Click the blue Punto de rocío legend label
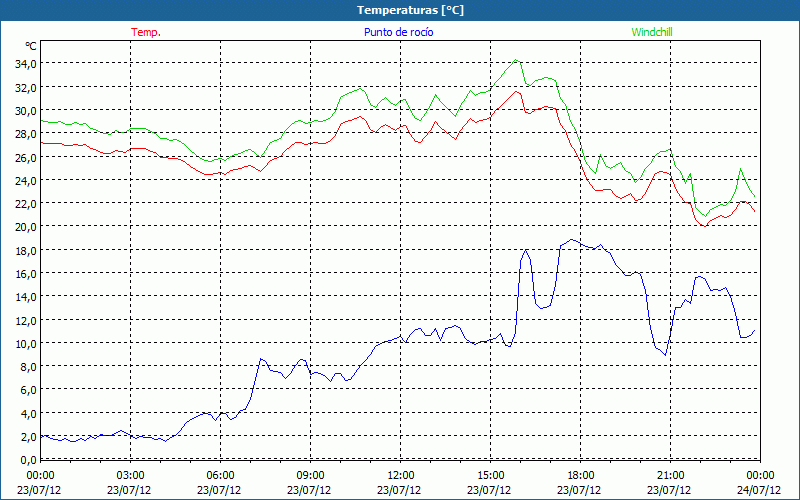The width and height of the screenshot is (800, 500). point(398,32)
